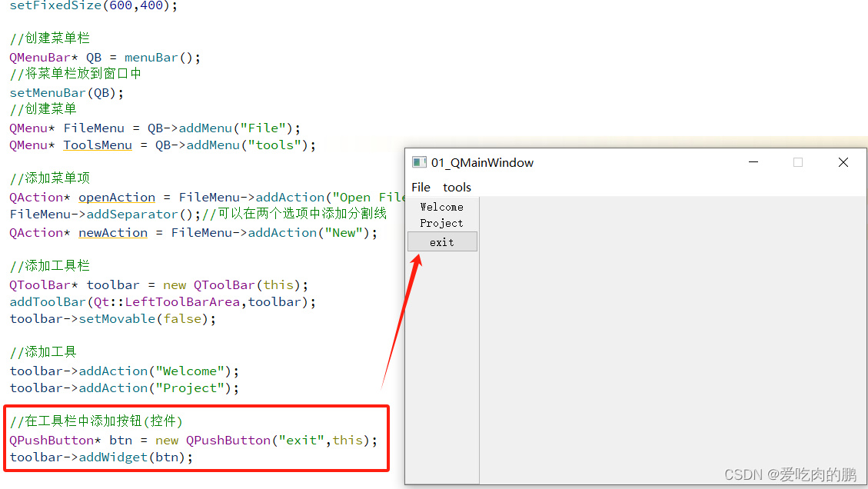The width and height of the screenshot is (868, 489).
Task: Click the QToolBar* toolbar declaration line
Action: [x=159, y=285]
